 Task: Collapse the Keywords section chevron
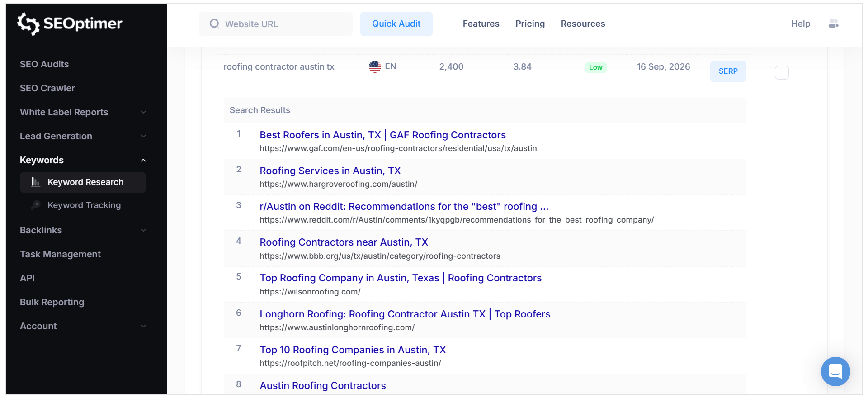coord(143,160)
